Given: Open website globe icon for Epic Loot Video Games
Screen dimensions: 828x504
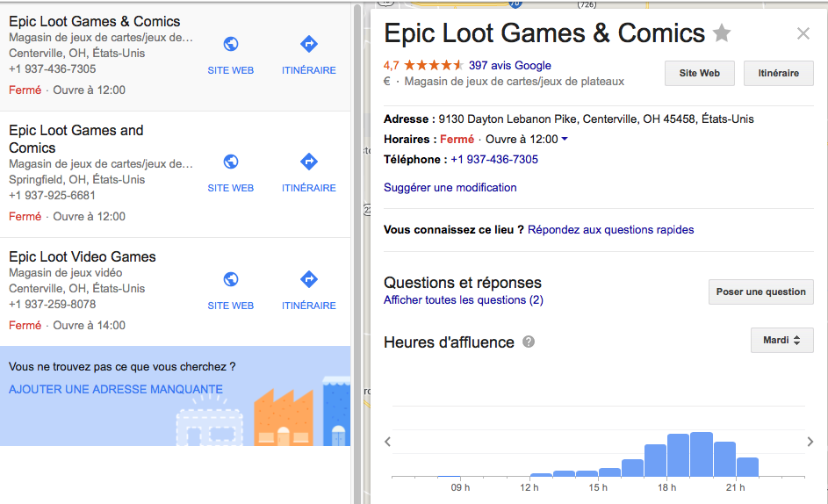Looking at the screenshot, I should pos(231,279).
